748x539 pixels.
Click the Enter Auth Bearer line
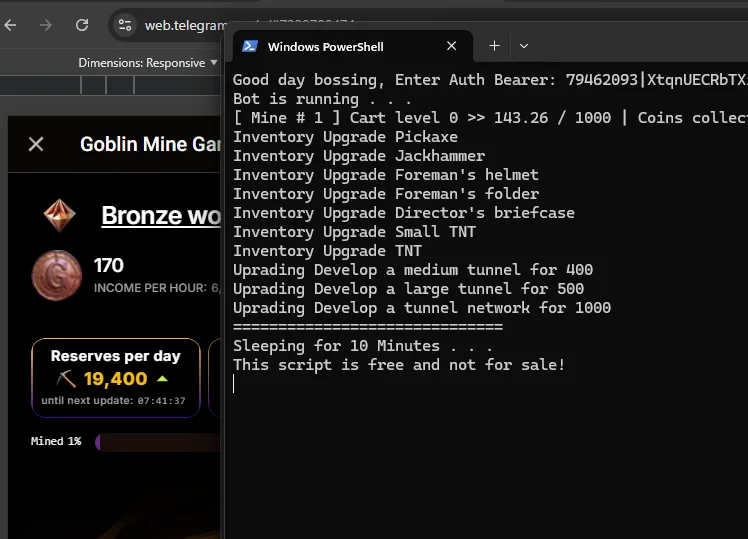490,80
